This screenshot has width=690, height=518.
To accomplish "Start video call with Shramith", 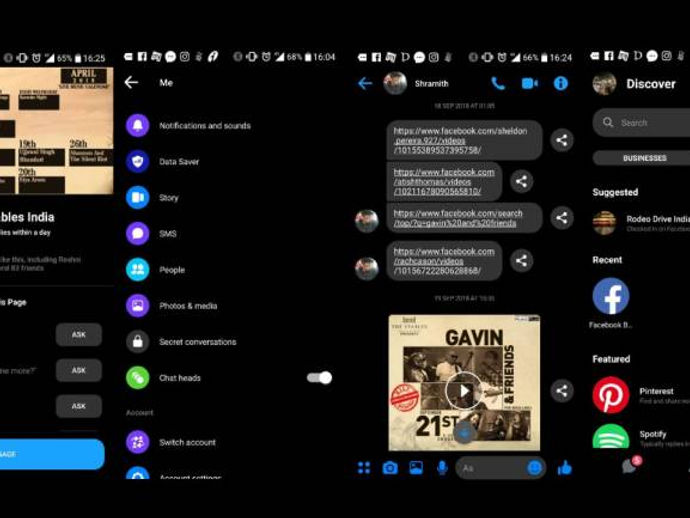I will point(529,83).
